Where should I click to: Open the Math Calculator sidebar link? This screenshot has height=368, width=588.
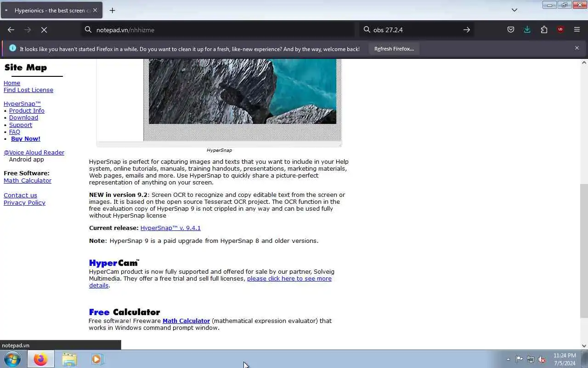tap(28, 181)
